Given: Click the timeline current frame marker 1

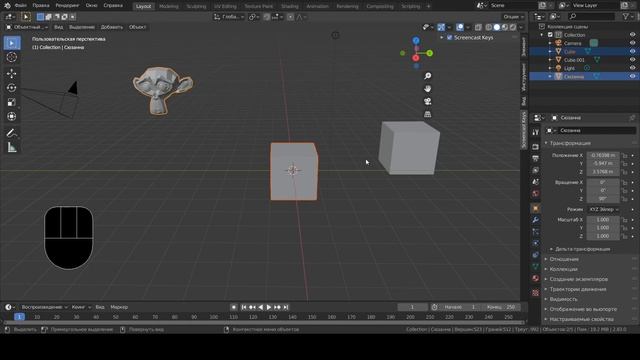Looking at the screenshot, I should tap(19, 317).
